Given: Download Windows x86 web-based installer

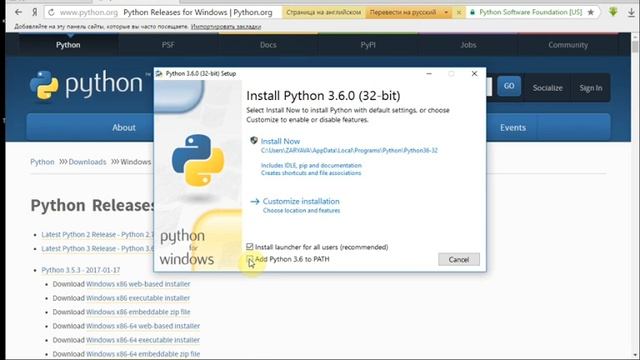Looking at the screenshot, I should click(x=138, y=284).
